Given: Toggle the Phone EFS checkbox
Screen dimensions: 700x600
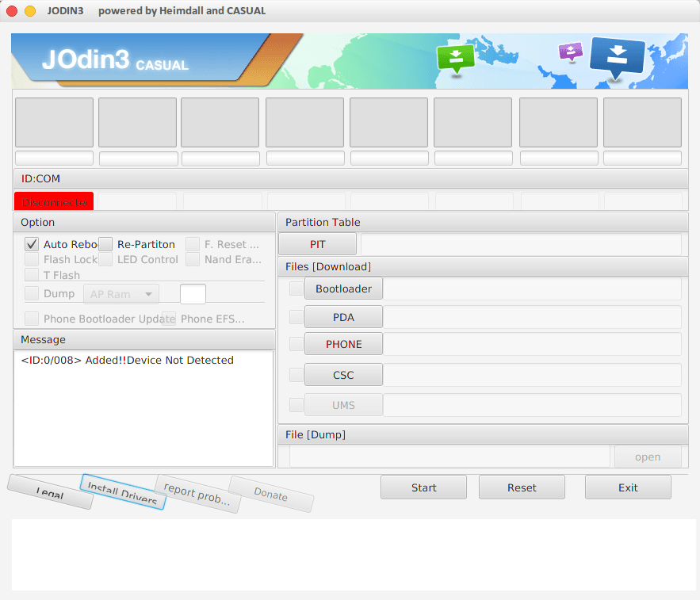Looking at the screenshot, I should (169, 319).
